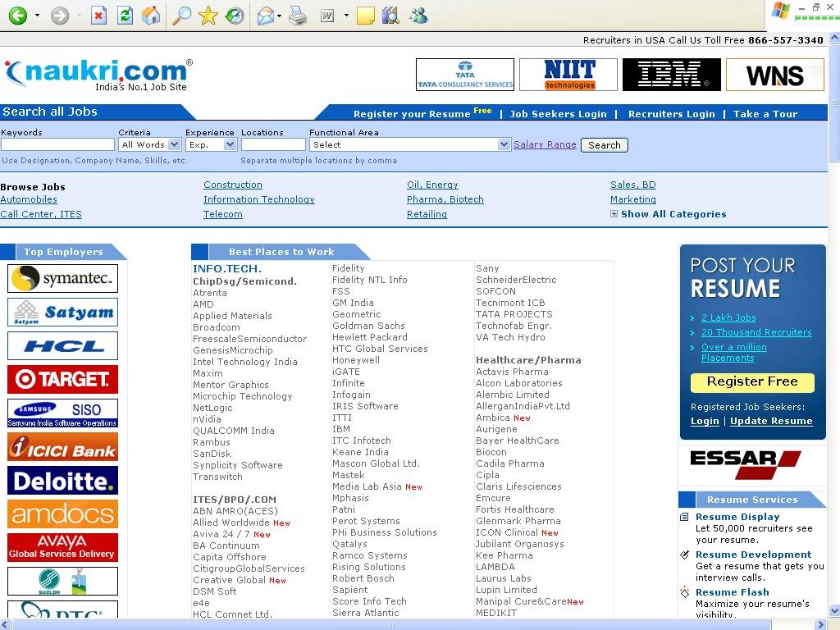Image resolution: width=840 pixels, height=630 pixels.
Task: Click the Target employer logo
Action: [62, 379]
